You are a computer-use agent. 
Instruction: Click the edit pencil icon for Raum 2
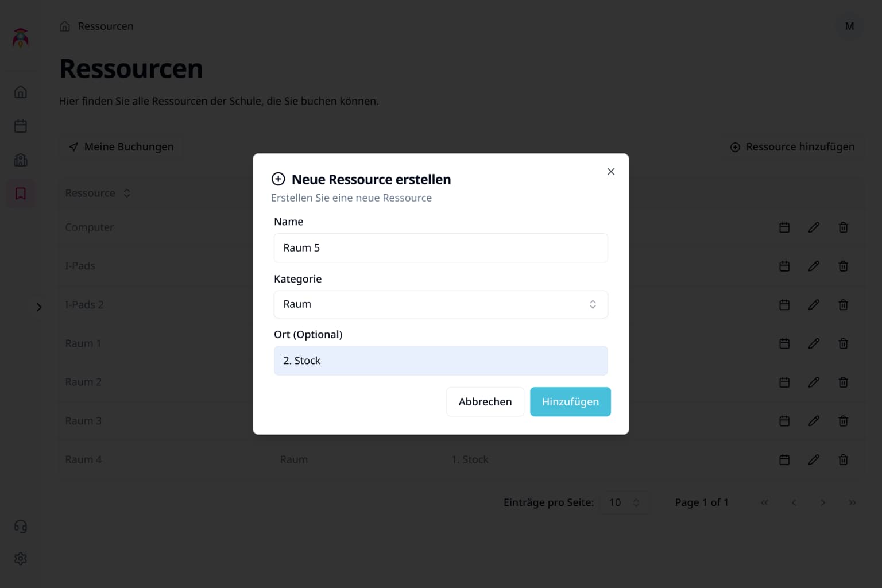[814, 382]
